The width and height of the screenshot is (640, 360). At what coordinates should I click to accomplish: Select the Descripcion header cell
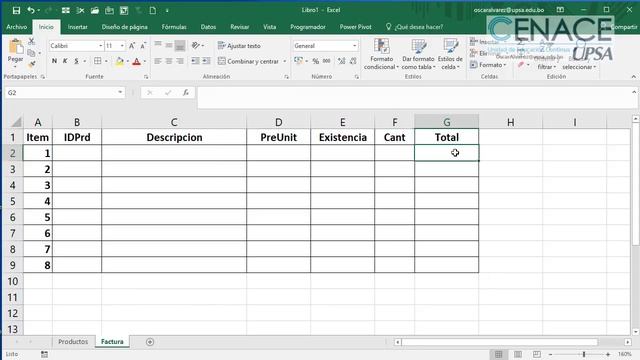[x=174, y=137]
